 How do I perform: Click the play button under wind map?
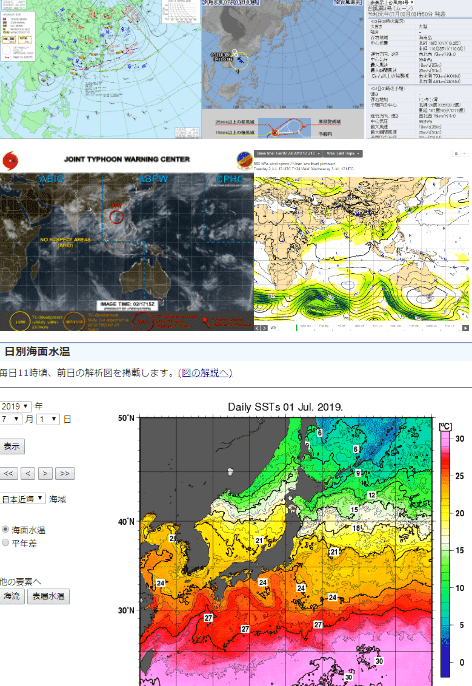point(465,327)
